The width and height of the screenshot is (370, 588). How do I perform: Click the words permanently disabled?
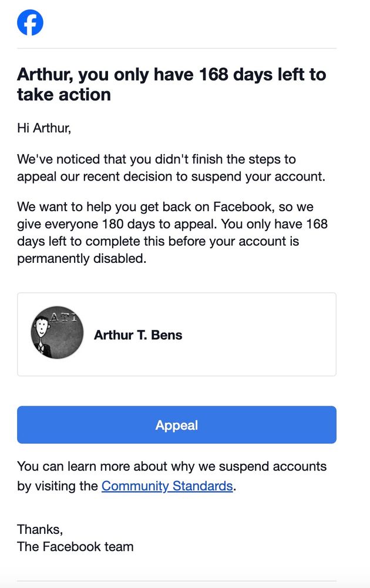82,258
